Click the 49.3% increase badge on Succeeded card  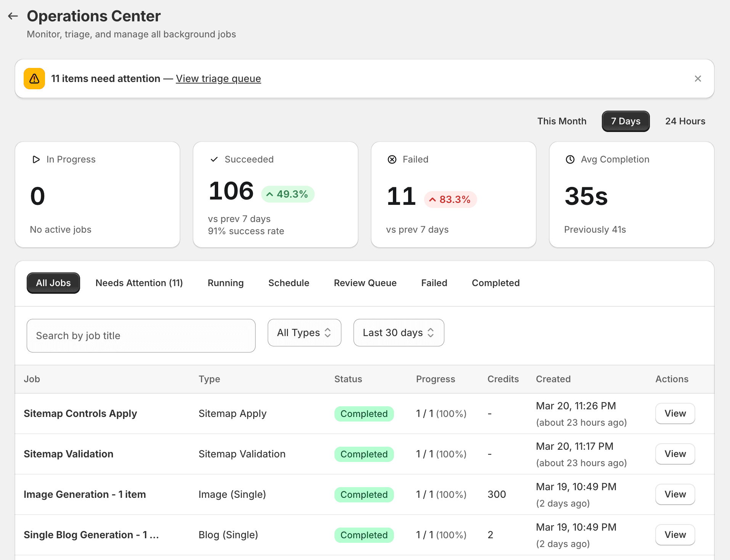[288, 194]
